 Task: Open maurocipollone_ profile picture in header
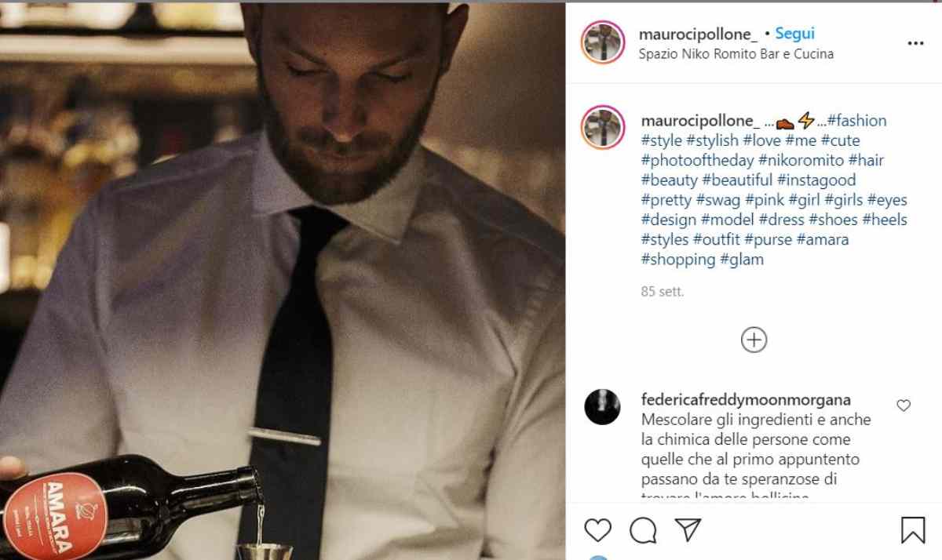coord(603,42)
